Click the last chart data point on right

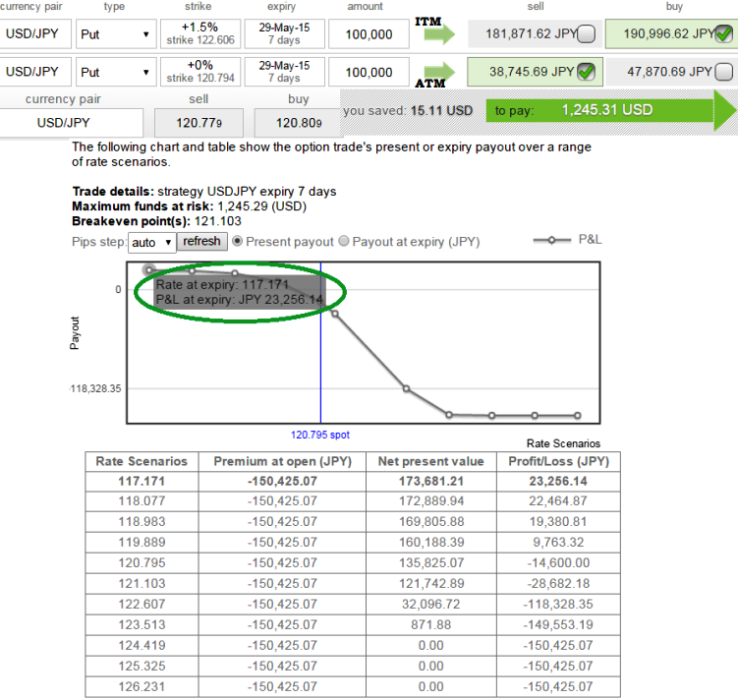(578, 415)
